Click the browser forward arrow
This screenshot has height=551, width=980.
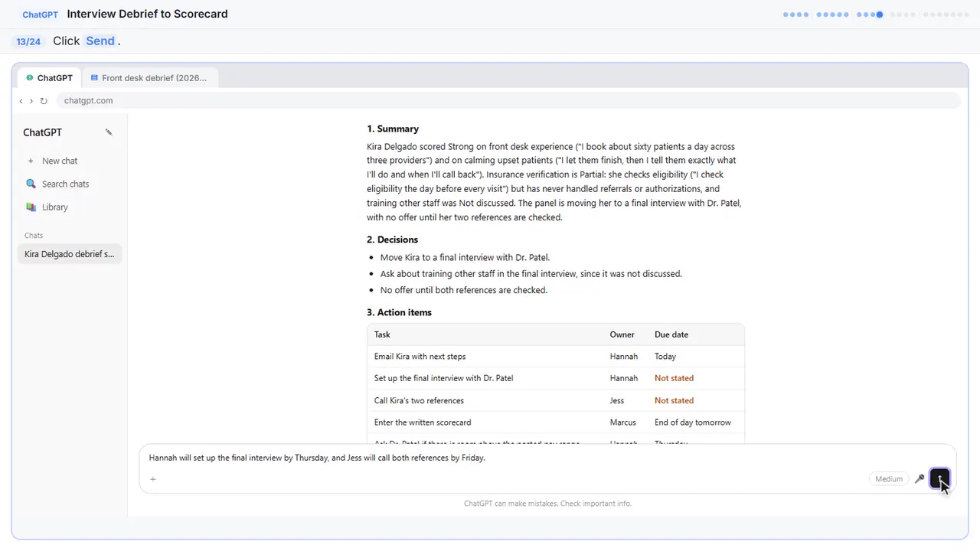[x=31, y=101]
